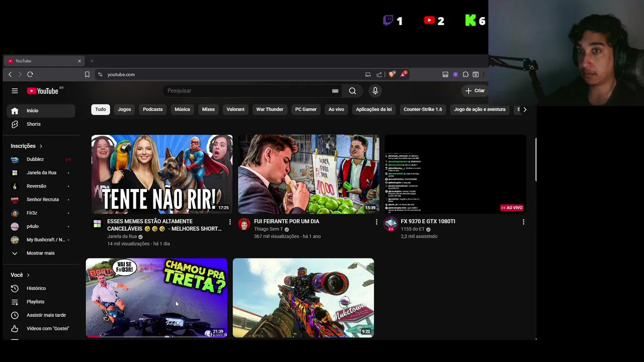
Task: Select the Valorant filter chip
Action: point(235,110)
